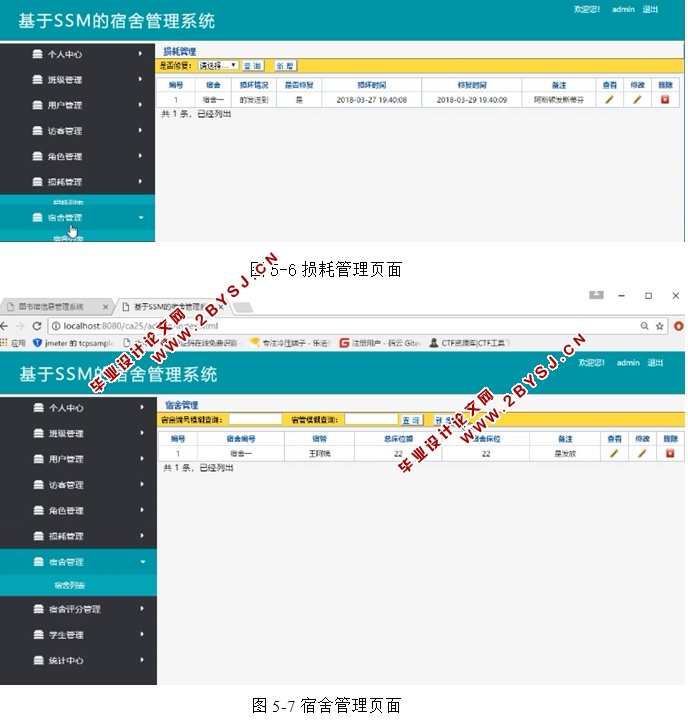
Task: Expand 个人中心 arrow in 损耗管理 page sidebar
Action: click(140, 54)
